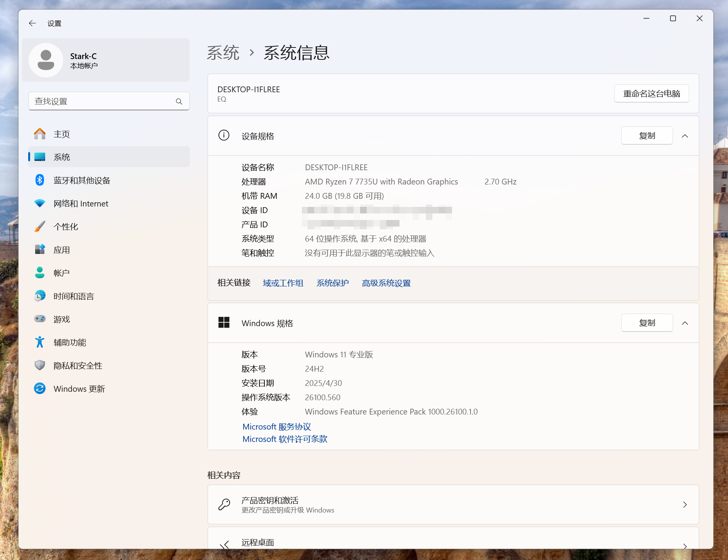
Task: Maximize the Settings window
Action: coord(673,19)
